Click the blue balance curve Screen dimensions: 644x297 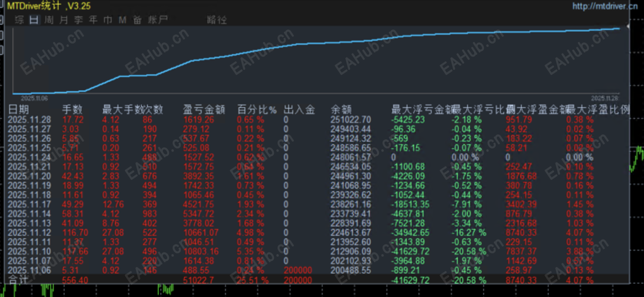[294, 46]
